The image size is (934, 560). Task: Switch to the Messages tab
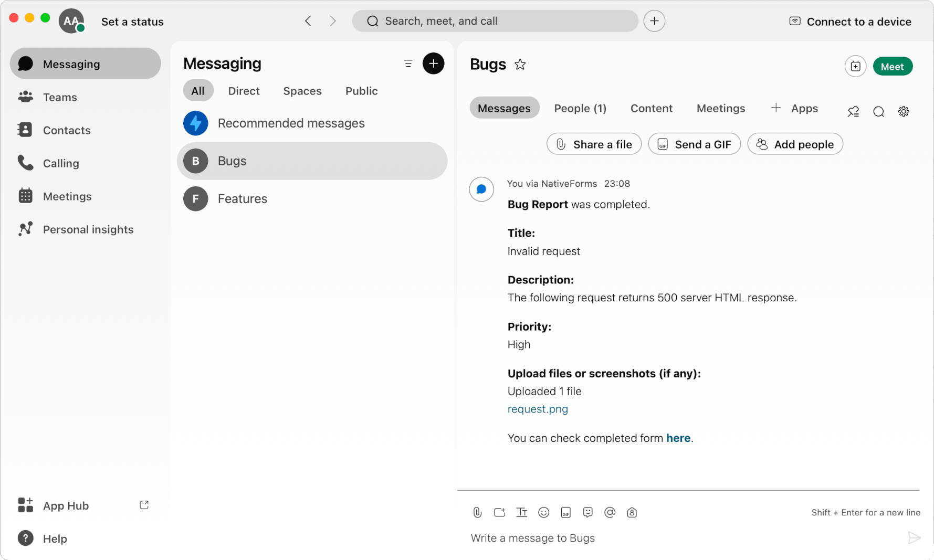(504, 108)
